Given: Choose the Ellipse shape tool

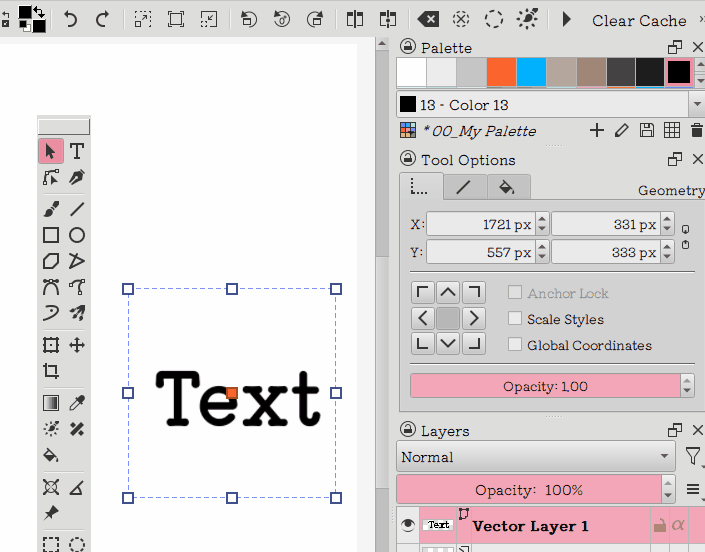Looking at the screenshot, I should tap(77, 235).
